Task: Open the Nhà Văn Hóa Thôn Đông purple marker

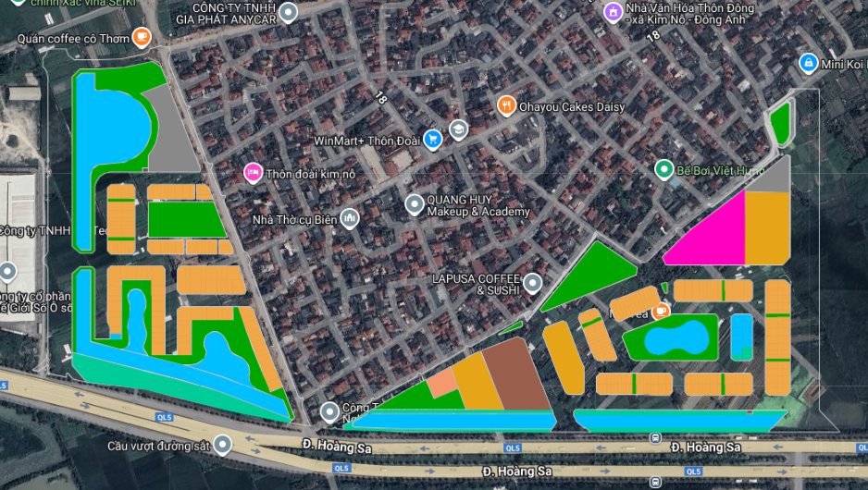Action: click(611, 11)
